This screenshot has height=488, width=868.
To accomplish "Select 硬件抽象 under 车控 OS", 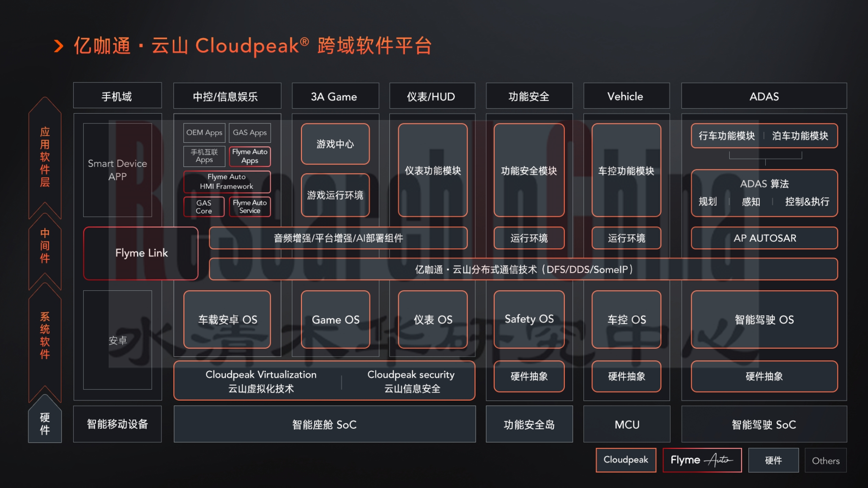I will point(626,376).
